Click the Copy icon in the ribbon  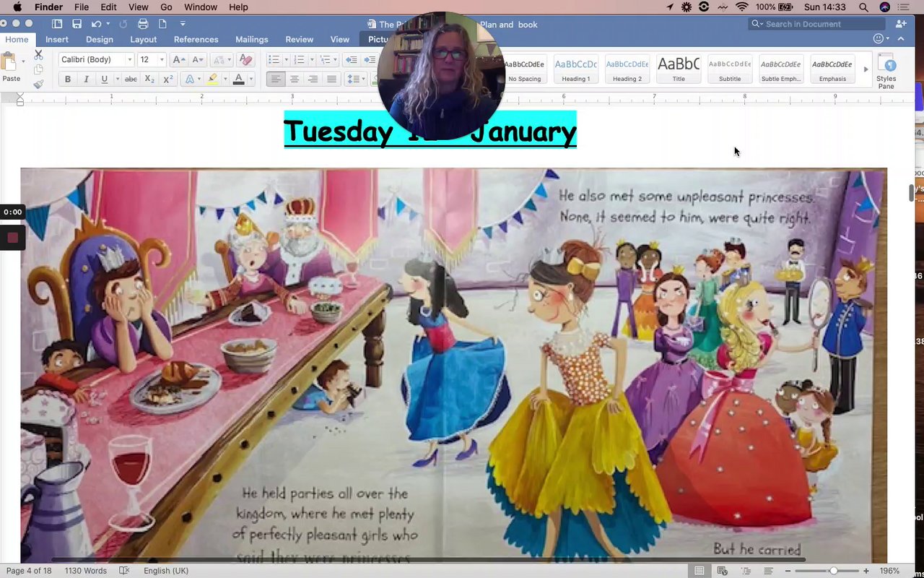[x=38, y=69]
